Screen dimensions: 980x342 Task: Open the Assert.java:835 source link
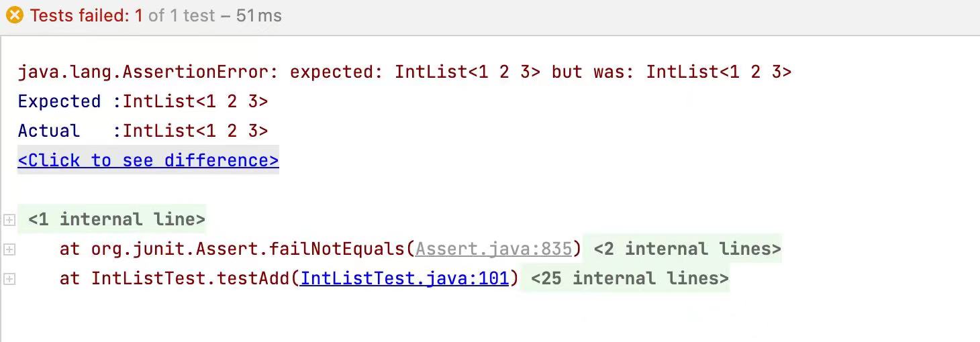click(x=493, y=249)
